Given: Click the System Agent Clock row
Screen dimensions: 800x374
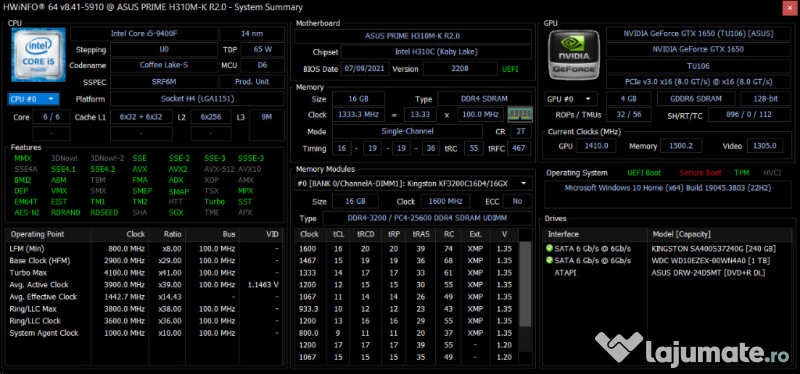Looking at the screenshot, I should (x=144, y=333).
